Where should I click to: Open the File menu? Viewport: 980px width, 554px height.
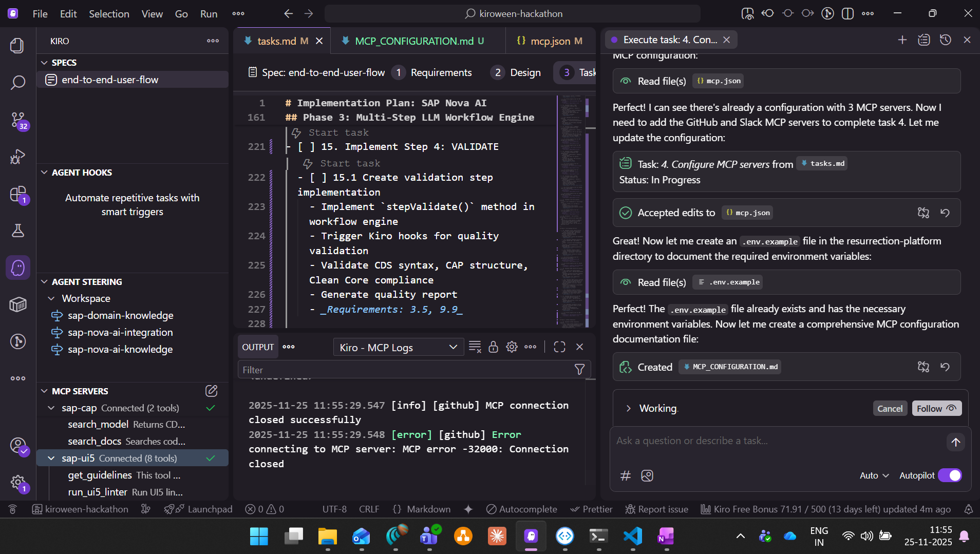pos(40,14)
